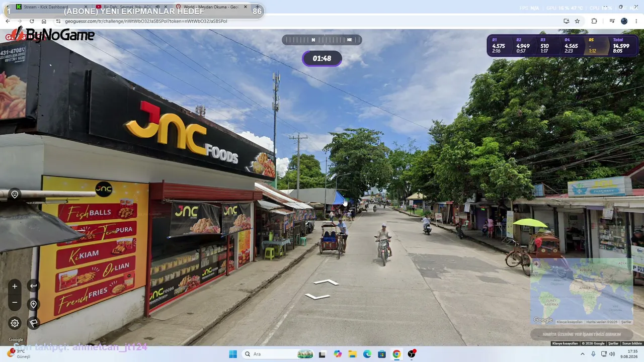This screenshot has width=644, height=362.
Task: Open the map pin on left pole
Action: [15, 195]
